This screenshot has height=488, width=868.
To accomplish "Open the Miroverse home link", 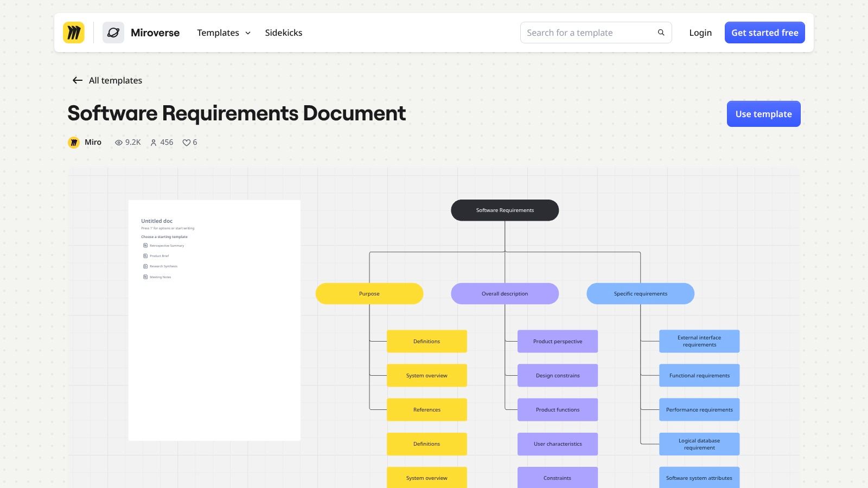I will [x=155, y=33].
